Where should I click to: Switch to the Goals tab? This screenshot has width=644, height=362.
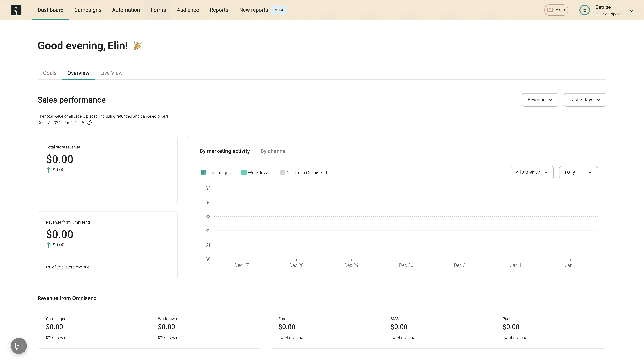click(50, 73)
